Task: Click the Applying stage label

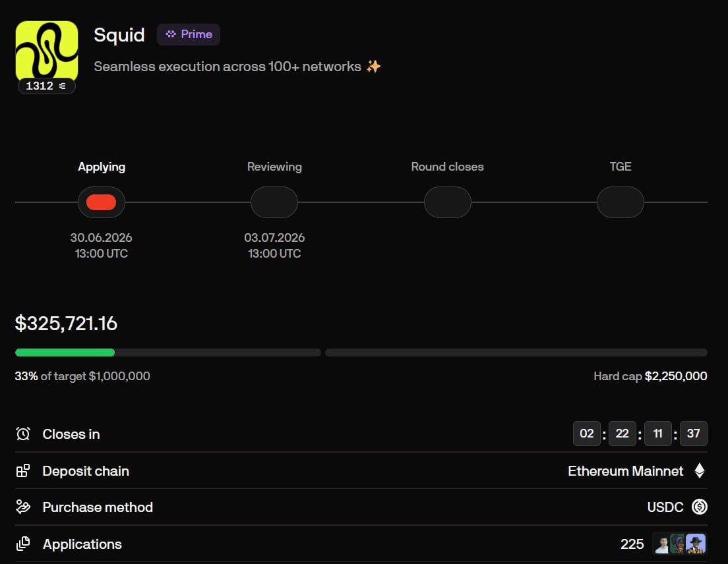Action: (102, 167)
